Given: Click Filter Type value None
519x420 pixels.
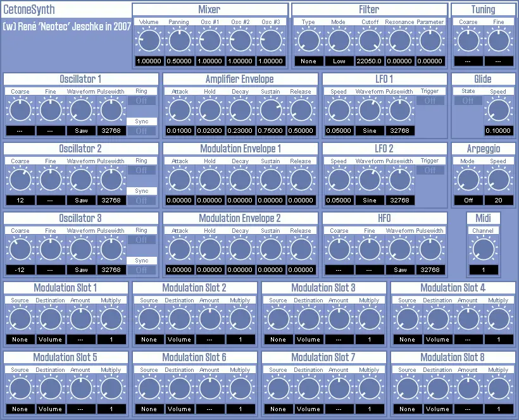Looking at the screenshot, I should (x=308, y=61).
